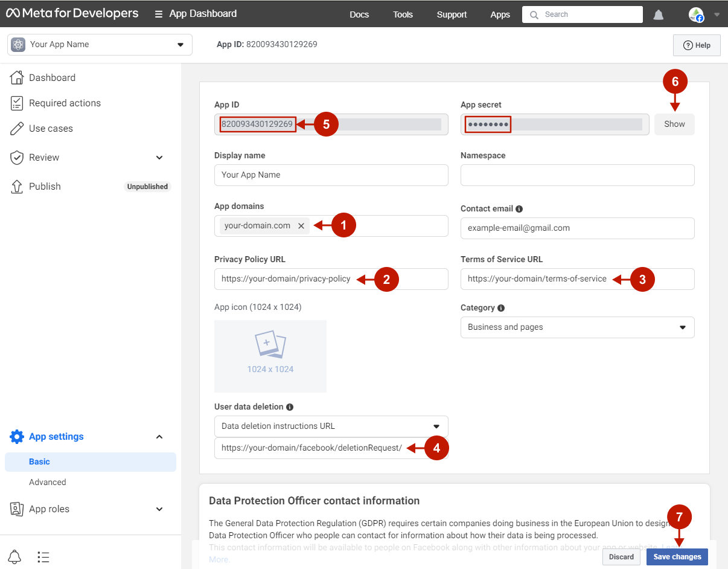
Task: Click the Review shield icon
Action: pyautogui.click(x=17, y=157)
